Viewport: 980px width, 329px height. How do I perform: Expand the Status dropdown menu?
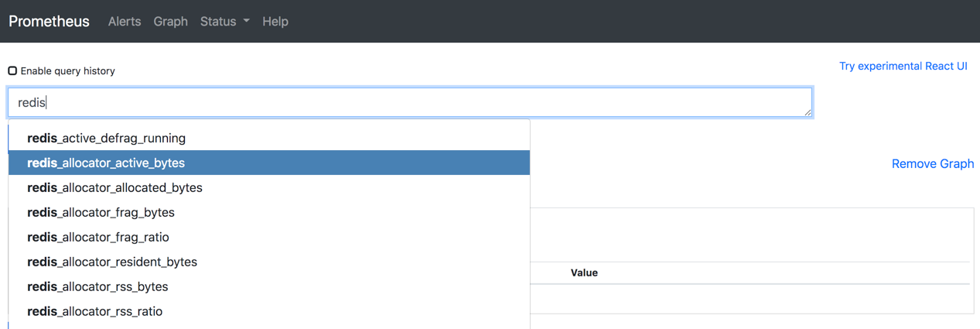click(225, 21)
